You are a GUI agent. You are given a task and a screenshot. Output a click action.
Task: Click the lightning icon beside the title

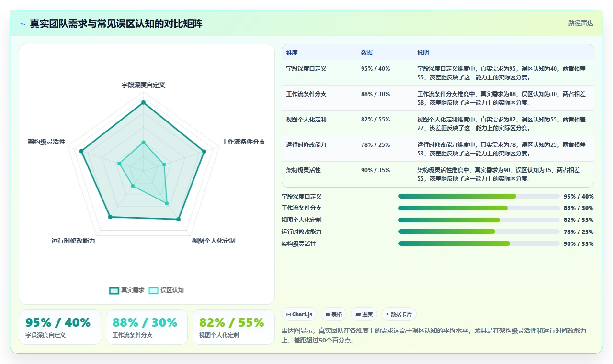23,23
